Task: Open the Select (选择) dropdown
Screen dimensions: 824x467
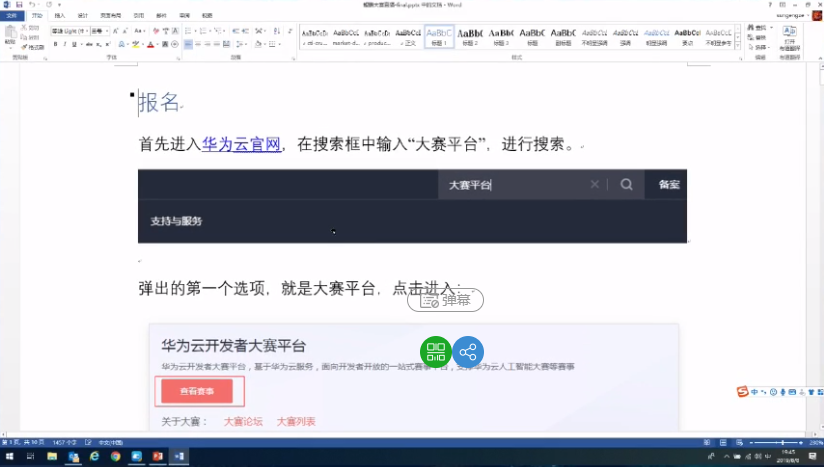Action: pyautogui.click(x=759, y=47)
